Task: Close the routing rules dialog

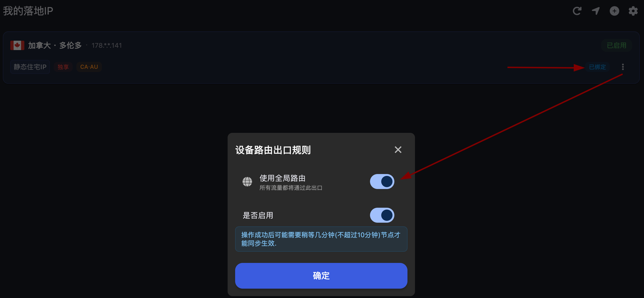Action: [x=398, y=150]
